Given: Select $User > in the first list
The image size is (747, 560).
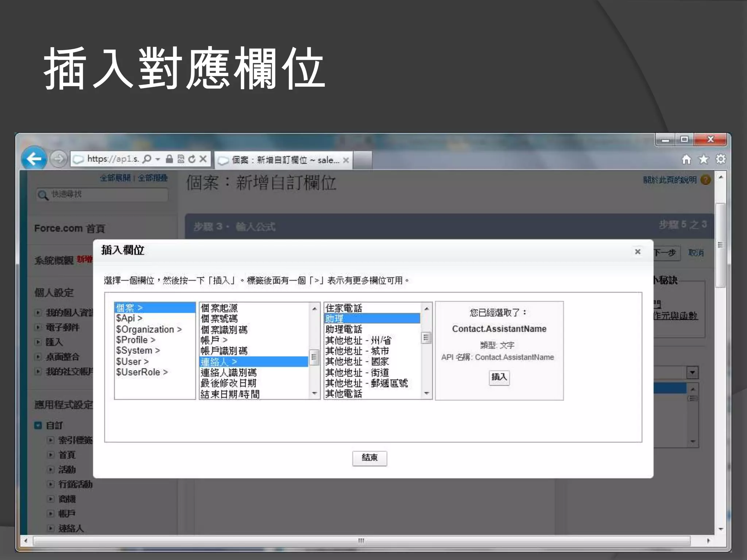Looking at the screenshot, I should 155,361.
